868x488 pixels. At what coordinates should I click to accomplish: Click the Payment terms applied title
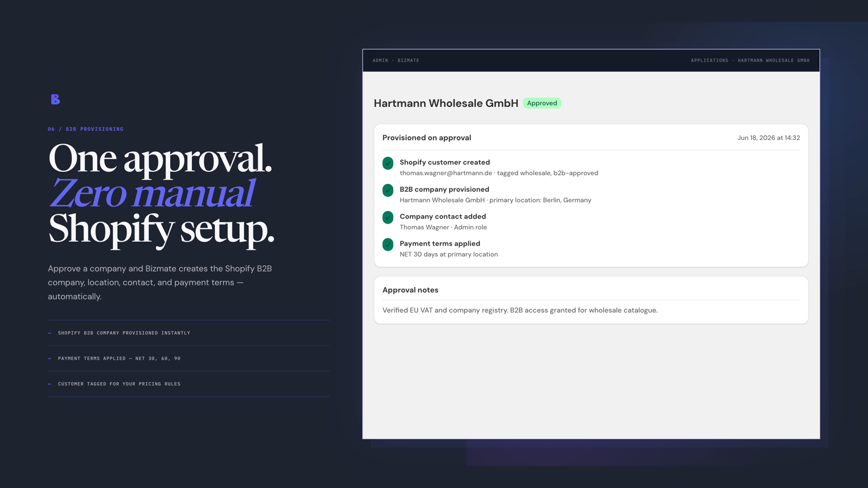[x=440, y=243]
